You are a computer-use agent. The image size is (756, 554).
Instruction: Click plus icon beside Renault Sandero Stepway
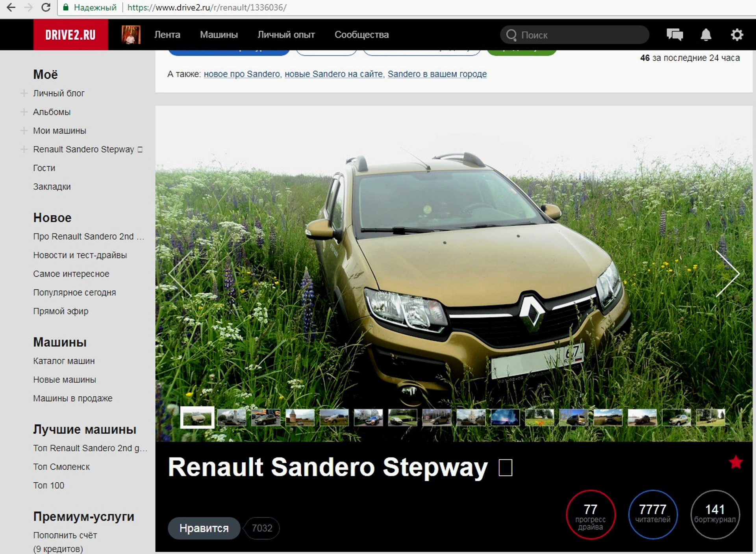tap(24, 149)
